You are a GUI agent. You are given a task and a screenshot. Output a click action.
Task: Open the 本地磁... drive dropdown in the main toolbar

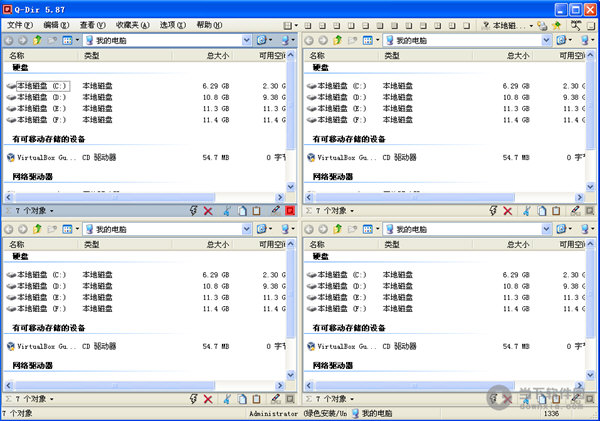(x=531, y=26)
